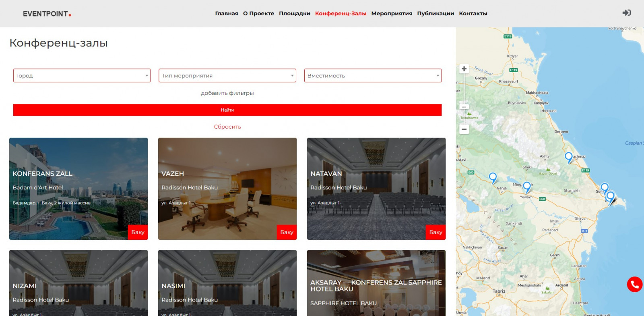Open the Вместимость dropdown
Viewport: 644px width, 316px height.
pyautogui.click(x=373, y=75)
